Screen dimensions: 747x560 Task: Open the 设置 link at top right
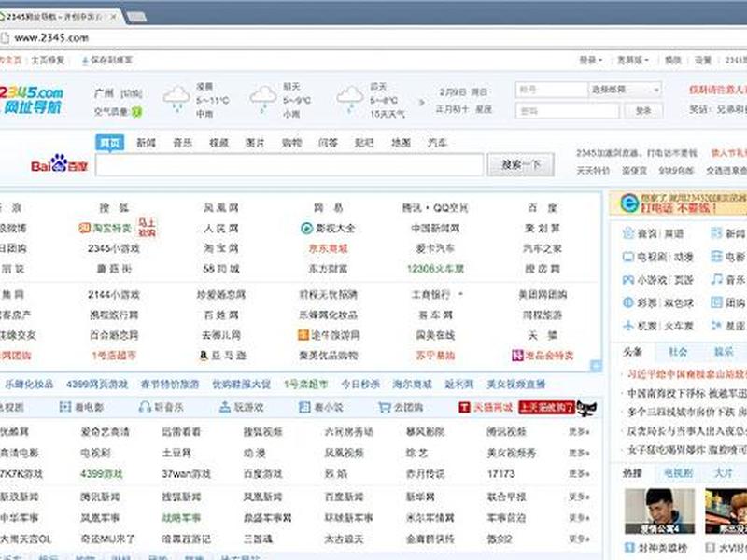[703, 60]
